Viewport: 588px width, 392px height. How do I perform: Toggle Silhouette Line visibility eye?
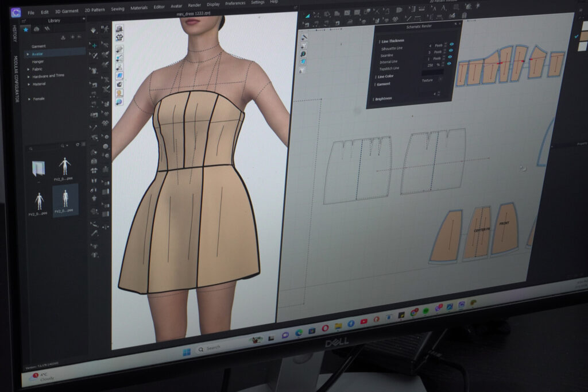point(451,44)
